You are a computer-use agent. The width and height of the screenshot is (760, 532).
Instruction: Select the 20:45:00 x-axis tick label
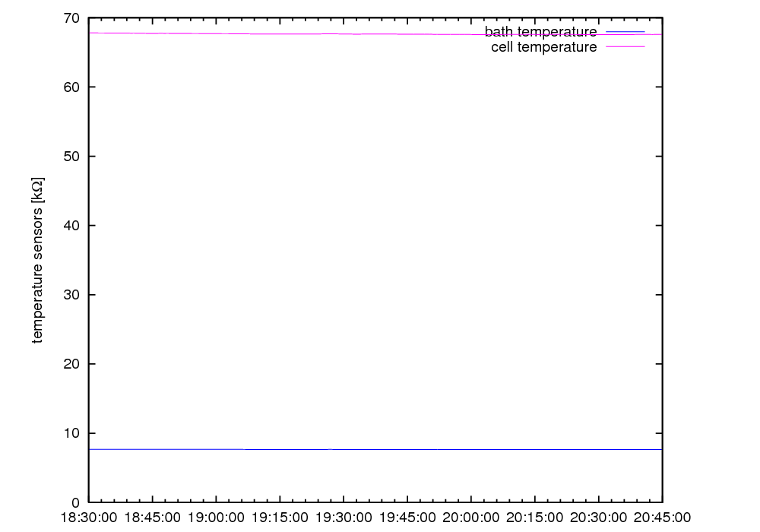click(x=662, y=518)
